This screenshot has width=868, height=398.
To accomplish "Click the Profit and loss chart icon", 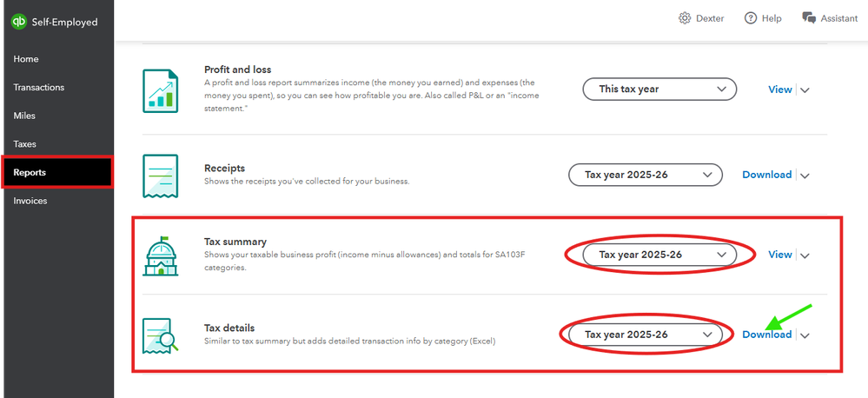I will (x=161, y=90).
